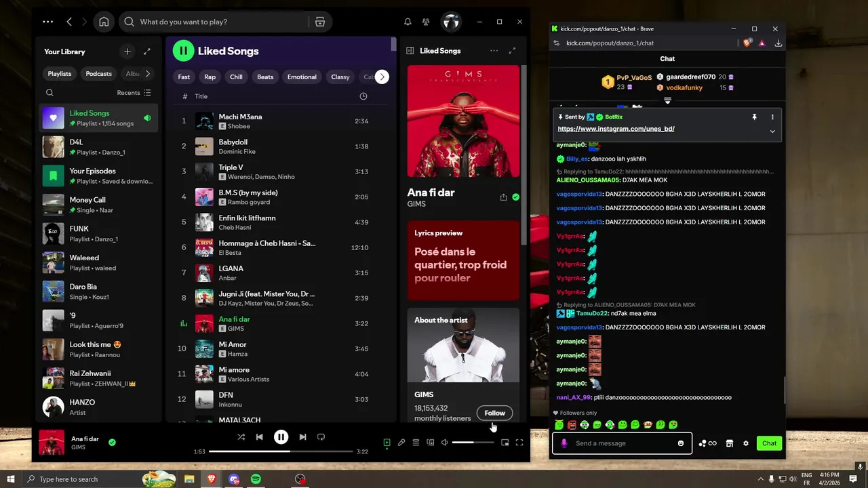Open the Miniplayer
The image size is (868, 488).
[x=505, y=443]
